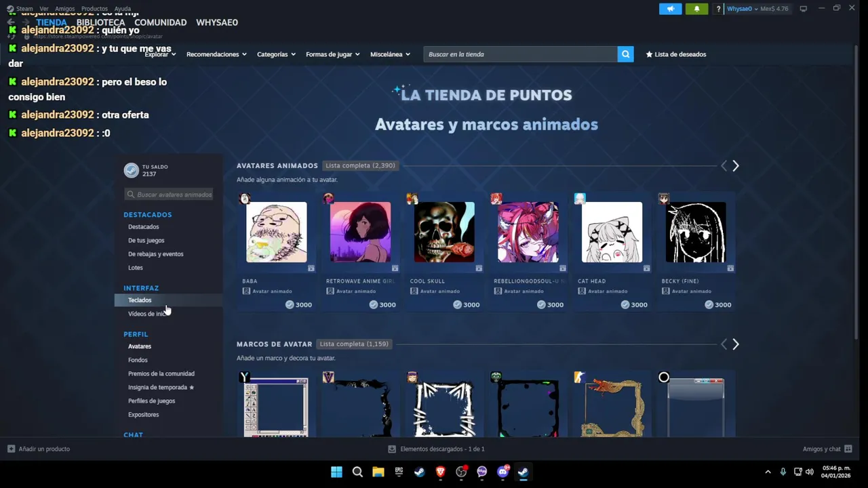Select the CAT HEAD avatar thumbnail
Viewport: 868px width, 488px height.
[612, 232]
